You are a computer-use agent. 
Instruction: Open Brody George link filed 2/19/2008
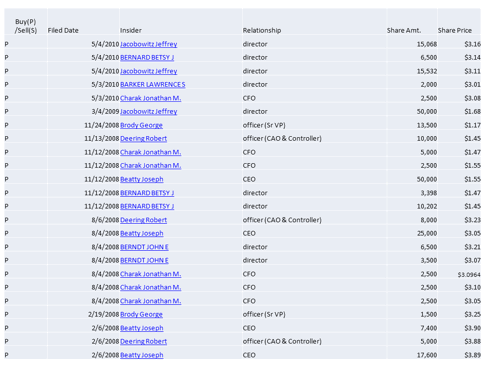[141, 314]
